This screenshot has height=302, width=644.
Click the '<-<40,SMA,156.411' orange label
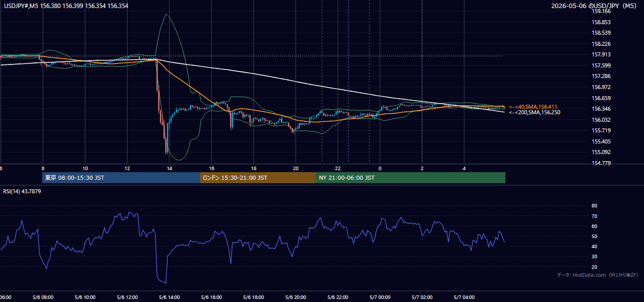click(x=533, y=107)
